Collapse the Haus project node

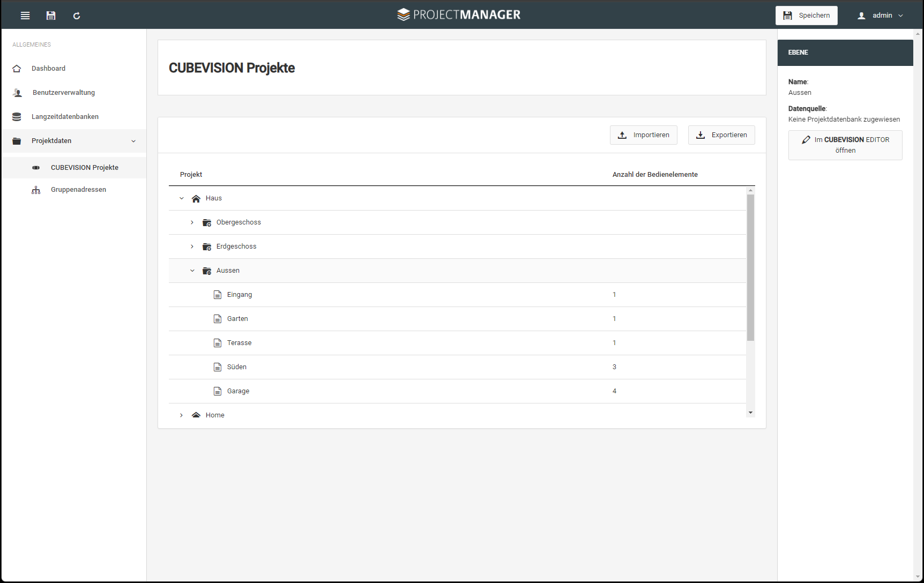(x=182, y=198)
